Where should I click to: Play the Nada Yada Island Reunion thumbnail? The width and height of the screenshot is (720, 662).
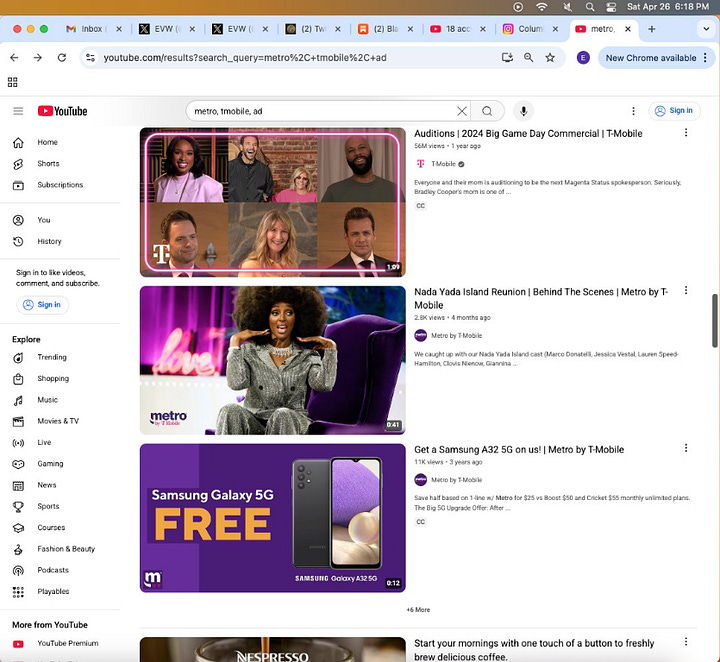pyautogui.click(x=273, y=360)
